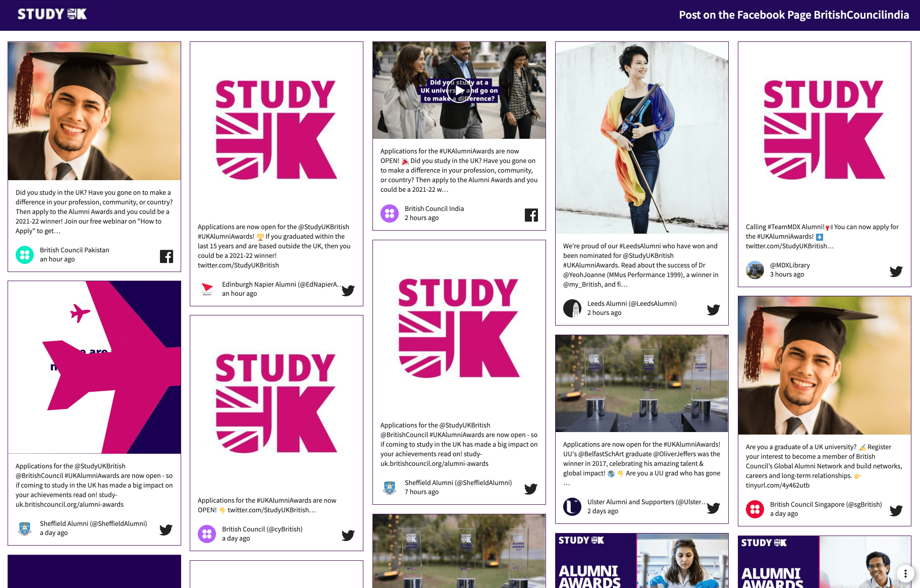The width and height of the screenshot is (920, 588).
Task: Click Twitter icon on Leeds Alumni post
Action: [714, 309]
